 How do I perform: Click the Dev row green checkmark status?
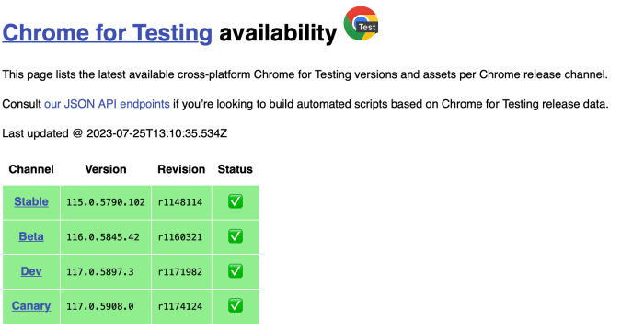pyautogui.click(x=236, y=271)
